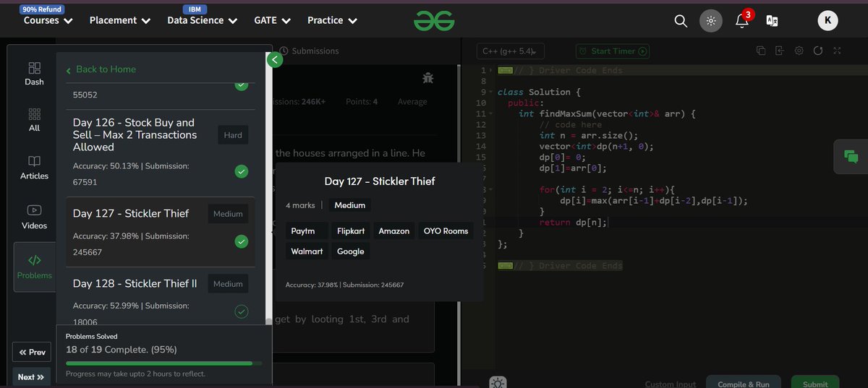This screenshot has height=388, width=868.
Task: Click the Next navigation button
Action: click(x=32, y=376)
